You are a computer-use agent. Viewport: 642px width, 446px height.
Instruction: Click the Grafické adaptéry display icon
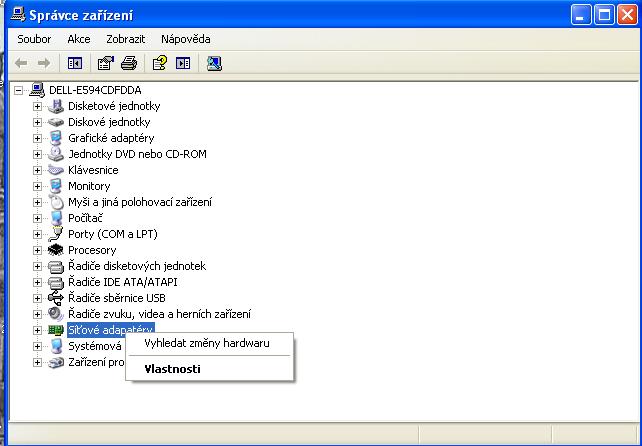tap(56, 138)
